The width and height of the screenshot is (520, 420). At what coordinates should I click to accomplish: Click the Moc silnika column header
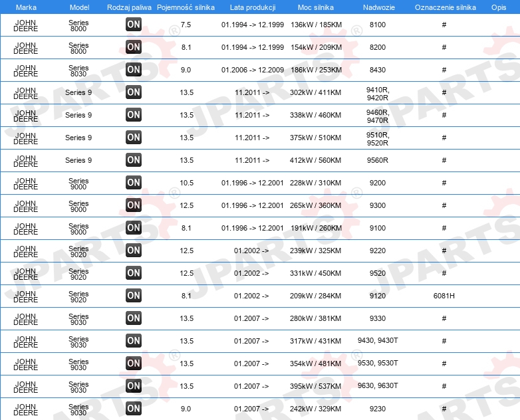[x=316, y=7]
